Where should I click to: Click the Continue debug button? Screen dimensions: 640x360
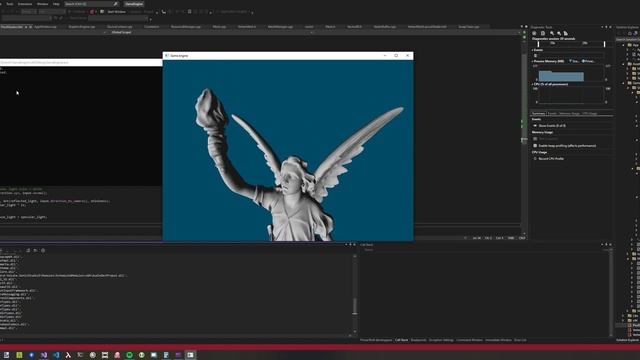coord(78,12)
